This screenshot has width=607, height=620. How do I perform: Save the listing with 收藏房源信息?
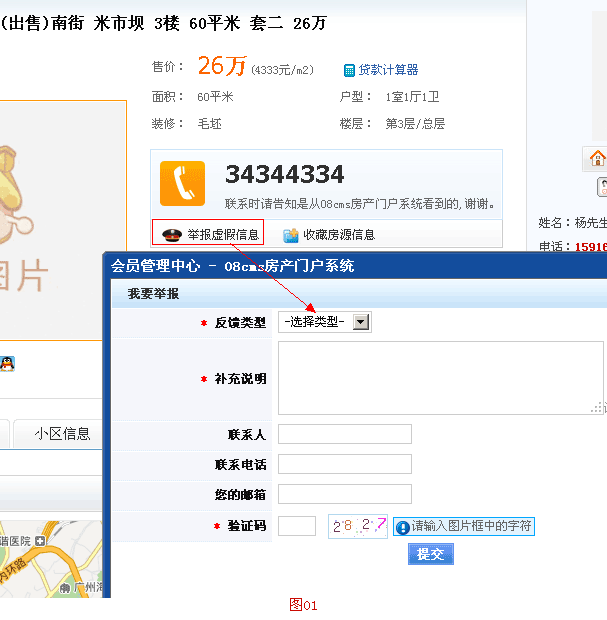pos(339,235)
